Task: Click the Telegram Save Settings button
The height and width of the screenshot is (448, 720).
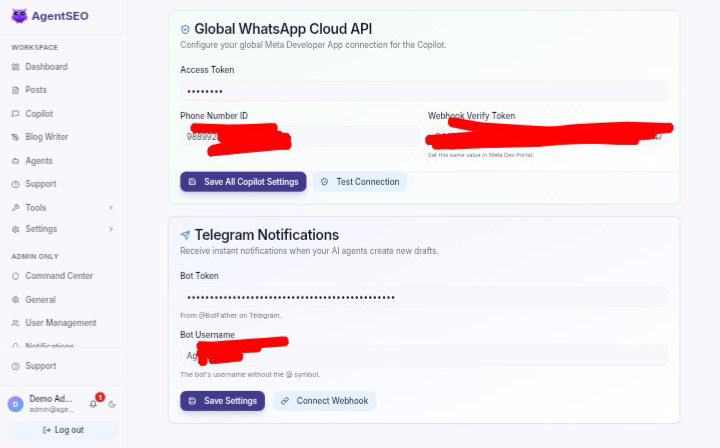Action: [x=222, y=401]
